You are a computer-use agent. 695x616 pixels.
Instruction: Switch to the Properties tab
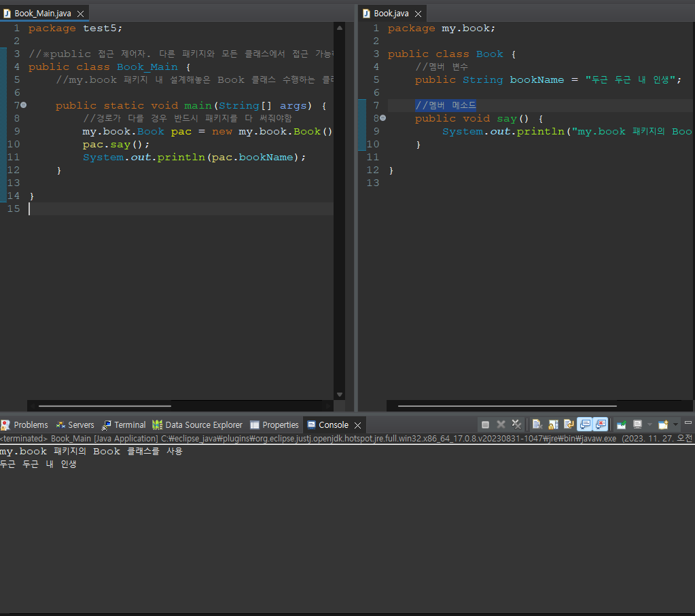(x=274, y=424)
